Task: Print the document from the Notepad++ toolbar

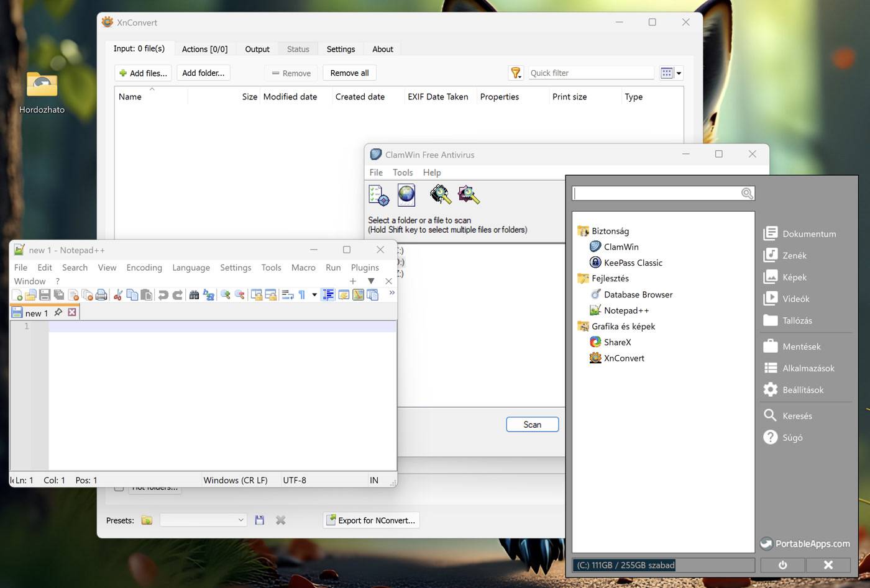Action: click(x=101, y=295)
